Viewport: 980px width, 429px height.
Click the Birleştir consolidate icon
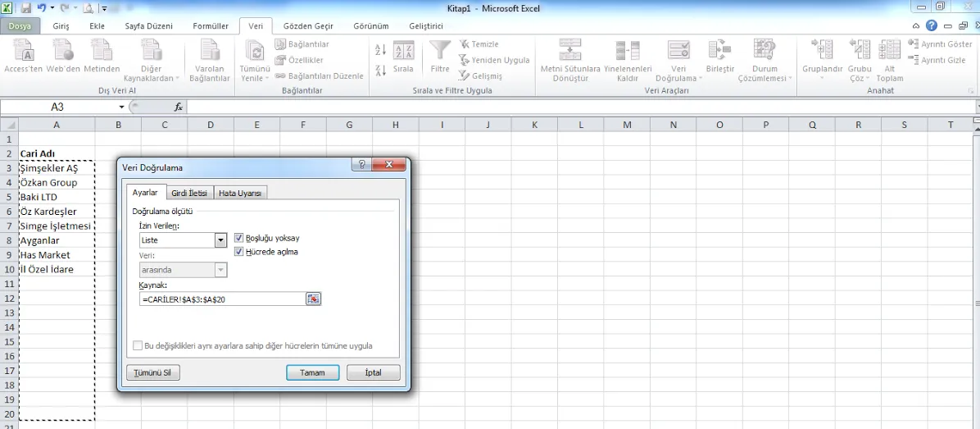(720, 51)
